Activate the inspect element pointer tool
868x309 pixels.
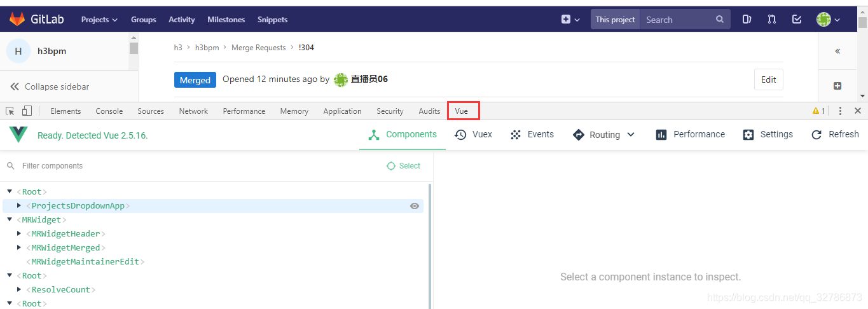[x=10, y=111]
